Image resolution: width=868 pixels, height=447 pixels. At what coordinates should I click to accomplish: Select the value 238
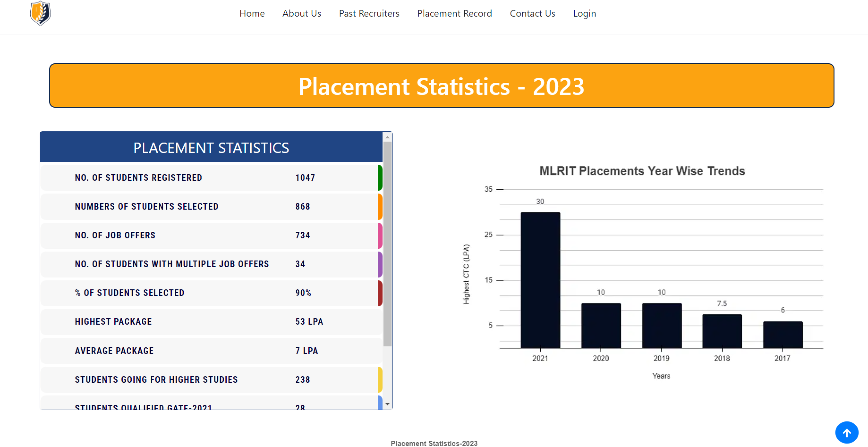(303, 380)
